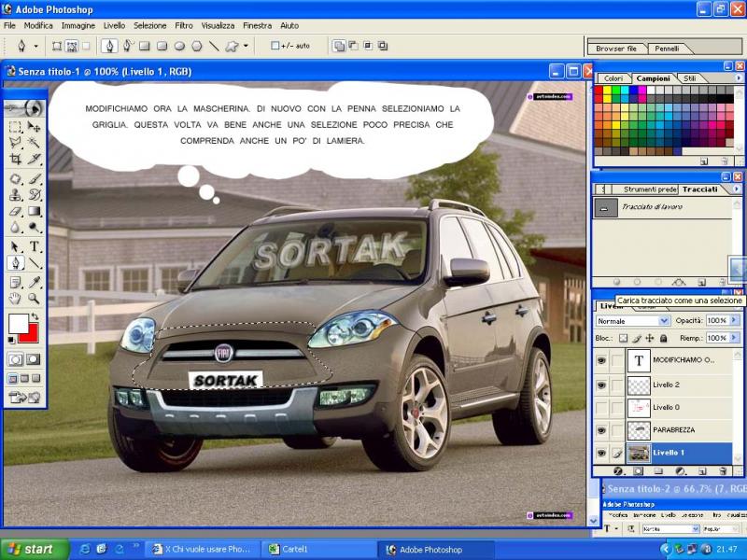Select the Polygonal Lasso tool
This screenshot has height=560, width=747.
[x=15, y=142]
